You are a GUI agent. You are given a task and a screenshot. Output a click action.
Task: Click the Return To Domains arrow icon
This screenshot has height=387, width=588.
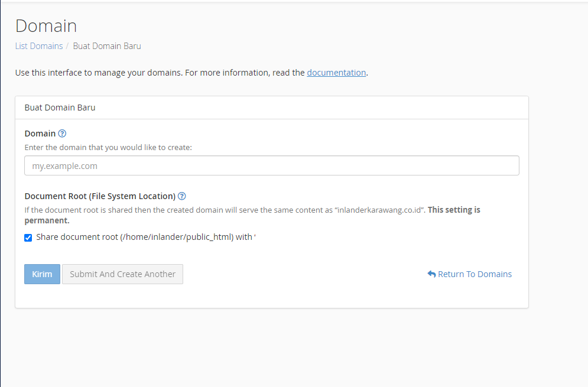point(431,274)
